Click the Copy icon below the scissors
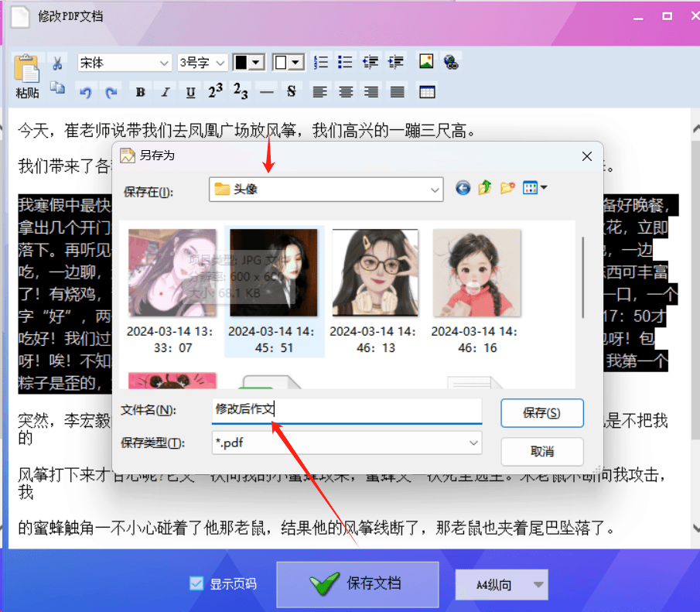The width and height of the screenshot is (700, 612). [57, 87]
